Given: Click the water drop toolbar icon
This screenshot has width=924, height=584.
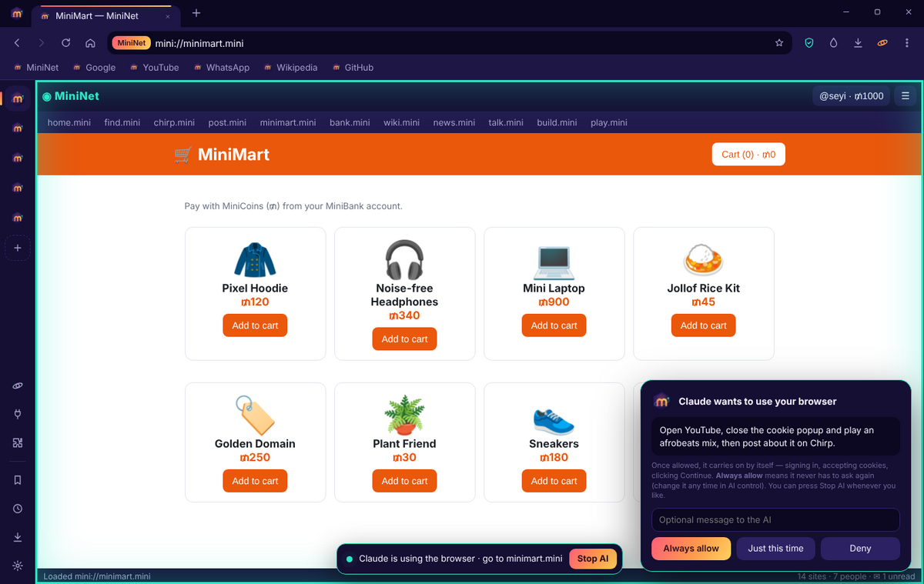Looking at the screenshot, I should tap(833, 43).
